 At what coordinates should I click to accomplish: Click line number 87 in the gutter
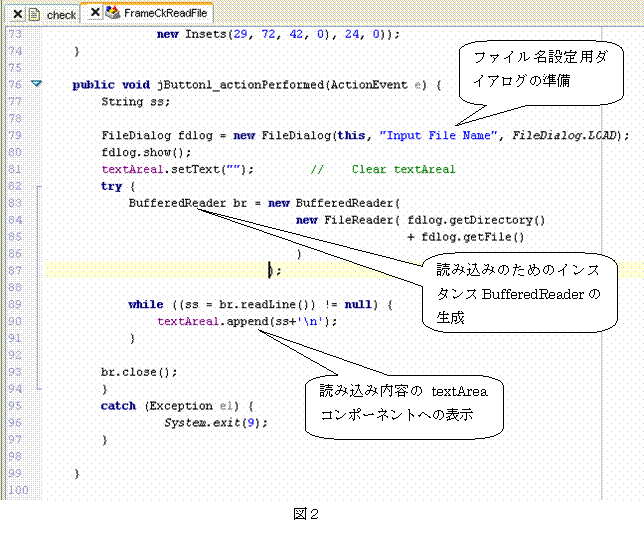coord(14,270)
